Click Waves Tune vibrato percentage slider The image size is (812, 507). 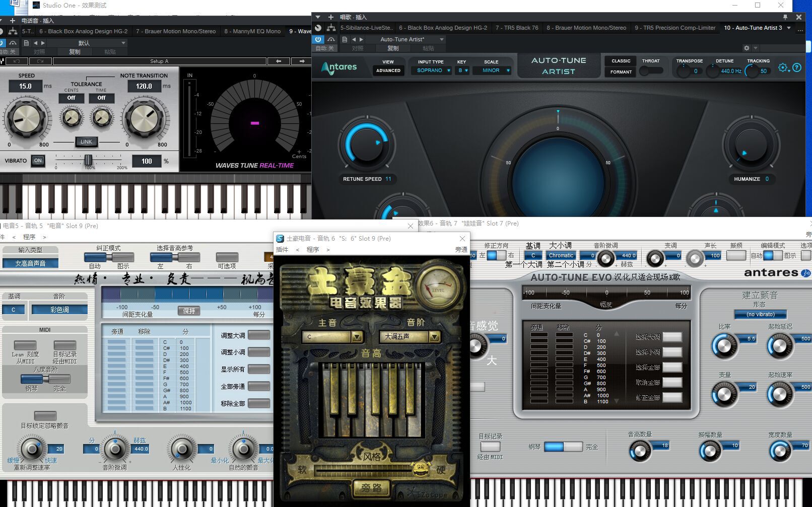[x=88, y=160]
